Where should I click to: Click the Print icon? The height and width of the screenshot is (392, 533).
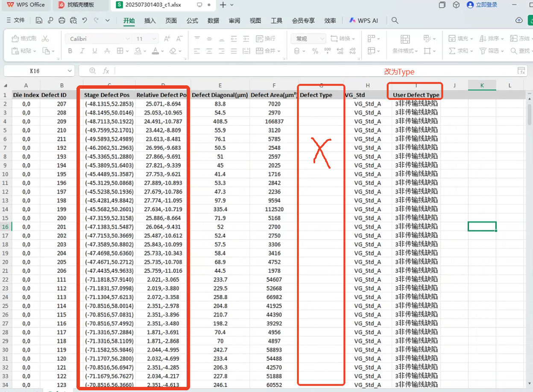coord(62,20)
